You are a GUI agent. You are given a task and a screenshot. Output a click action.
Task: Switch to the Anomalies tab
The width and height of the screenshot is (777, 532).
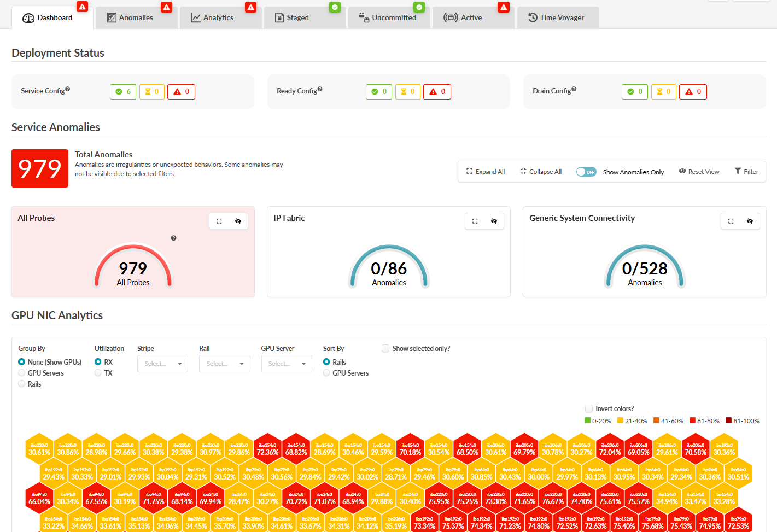[x=136, y=17]
